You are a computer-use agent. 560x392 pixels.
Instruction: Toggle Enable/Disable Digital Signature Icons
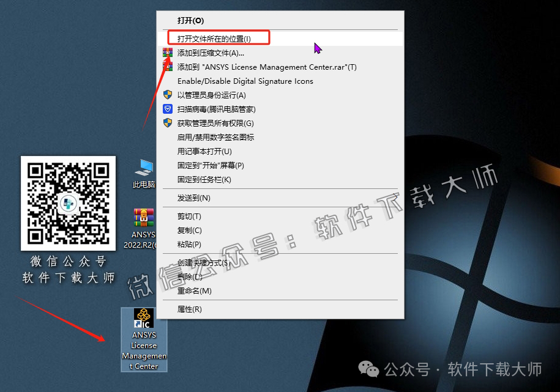[x=244, y=81]
